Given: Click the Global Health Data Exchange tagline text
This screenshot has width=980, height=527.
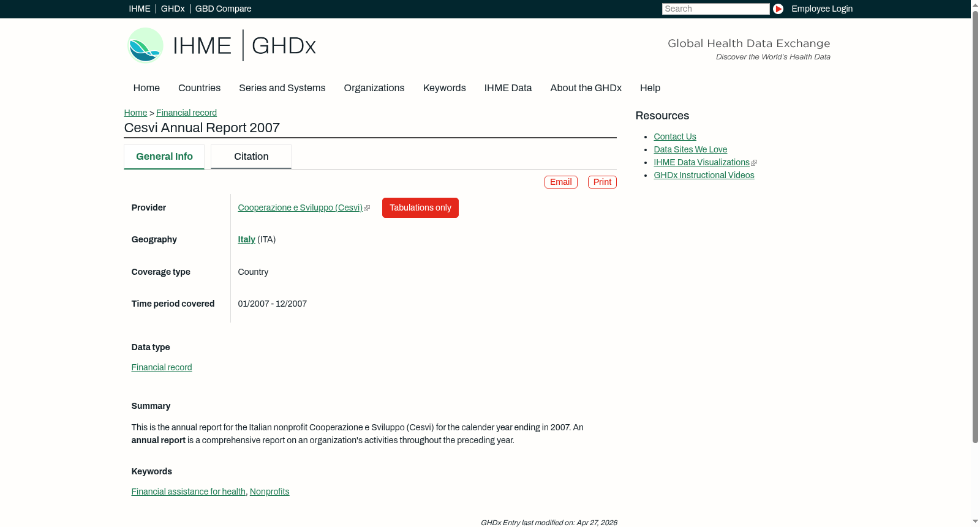Looking at the screenshot, I should tap(748, 43).
